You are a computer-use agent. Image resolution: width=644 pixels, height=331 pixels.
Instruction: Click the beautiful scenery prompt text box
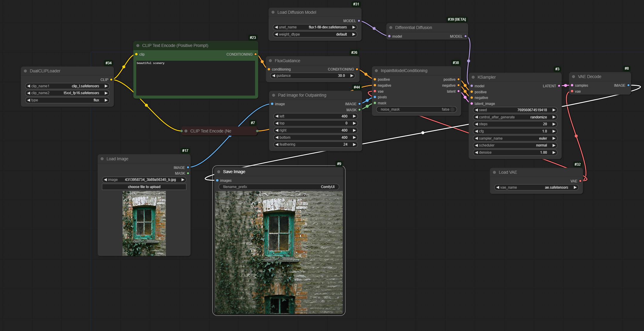[x=196, y=78]
